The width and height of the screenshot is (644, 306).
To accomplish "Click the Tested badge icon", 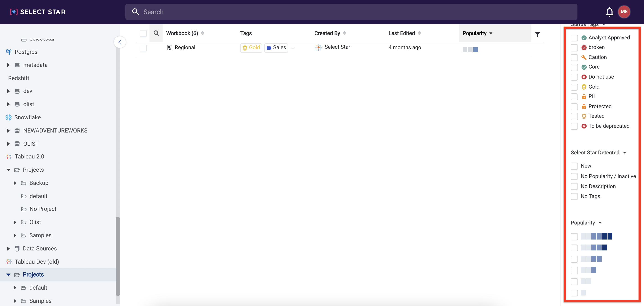I will (584, 116).
